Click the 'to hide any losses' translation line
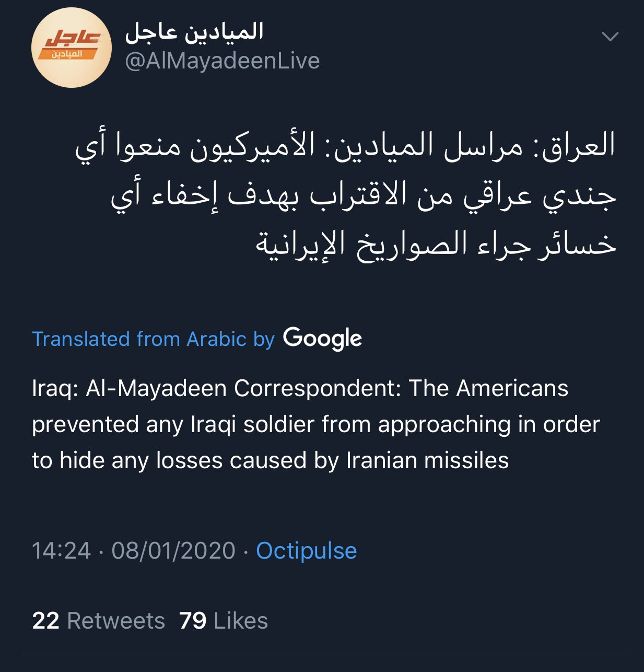The width and height of the screenshot is (644, 672). pyautogui.click(x=270, y=460)
